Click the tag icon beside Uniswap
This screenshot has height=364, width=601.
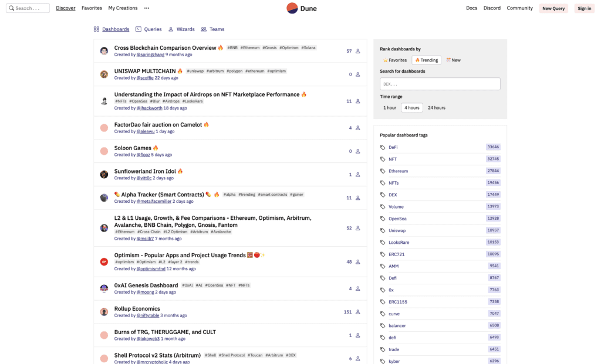[383, 230]
